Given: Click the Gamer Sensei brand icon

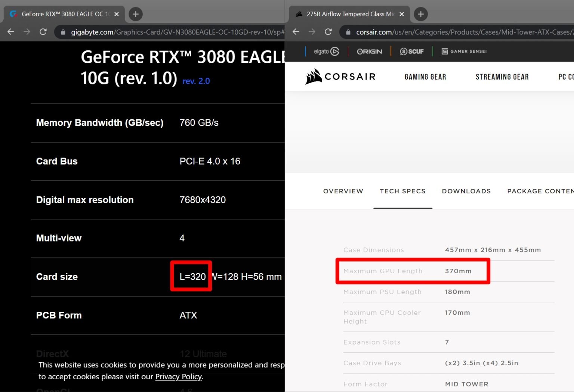Looking at the screenshot, I should (463, 51).
